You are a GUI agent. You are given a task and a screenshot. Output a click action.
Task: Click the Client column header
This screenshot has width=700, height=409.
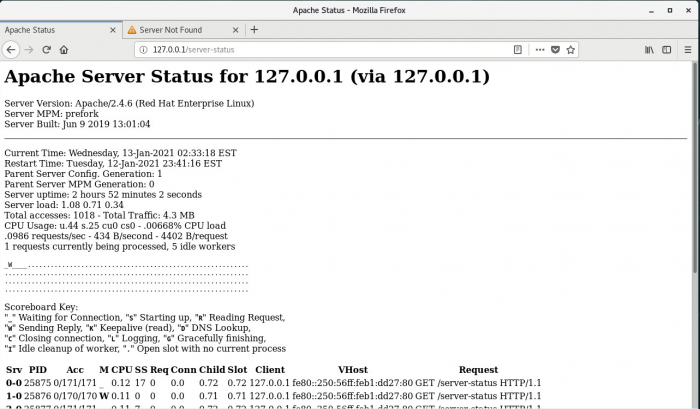pos(270,370)
